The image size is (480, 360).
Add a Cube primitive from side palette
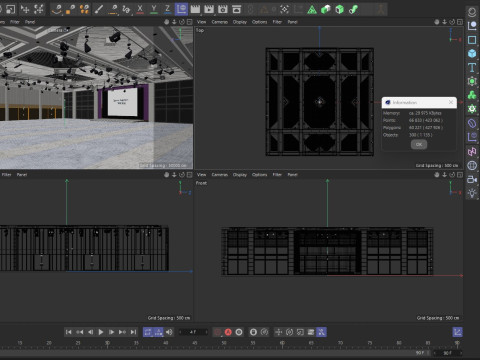pos(472,53)
